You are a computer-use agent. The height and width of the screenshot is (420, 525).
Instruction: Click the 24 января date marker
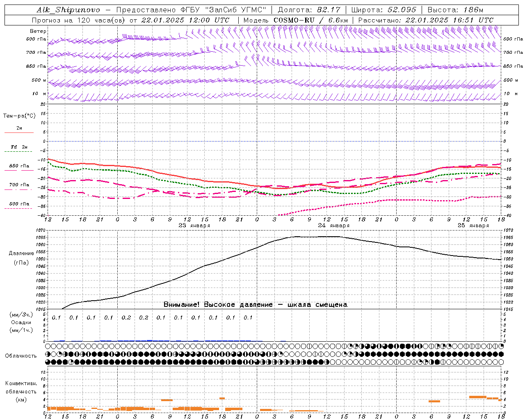tap(333, 225)
